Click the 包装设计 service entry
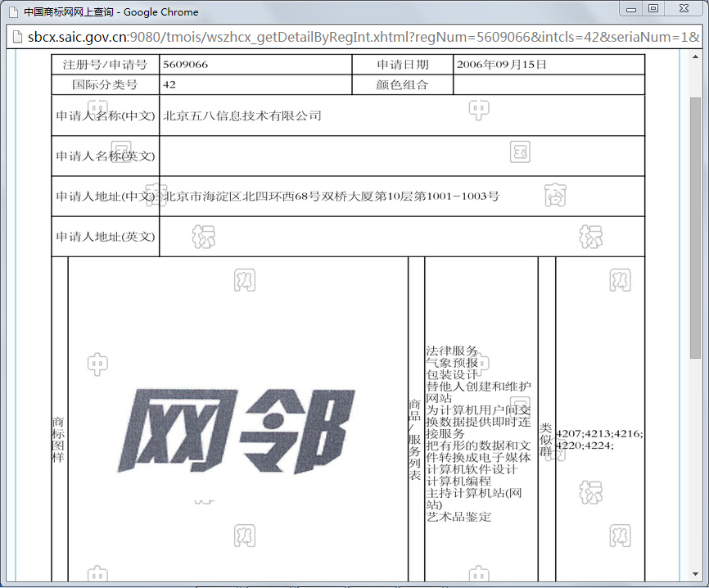Viewport: 709px width, 588px height. pos(452,374)
